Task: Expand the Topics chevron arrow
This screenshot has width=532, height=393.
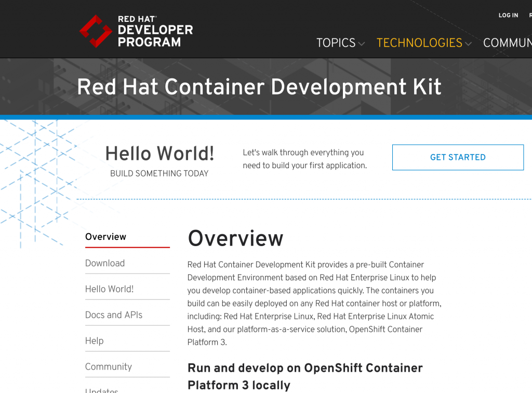Action: coord(362,44)
